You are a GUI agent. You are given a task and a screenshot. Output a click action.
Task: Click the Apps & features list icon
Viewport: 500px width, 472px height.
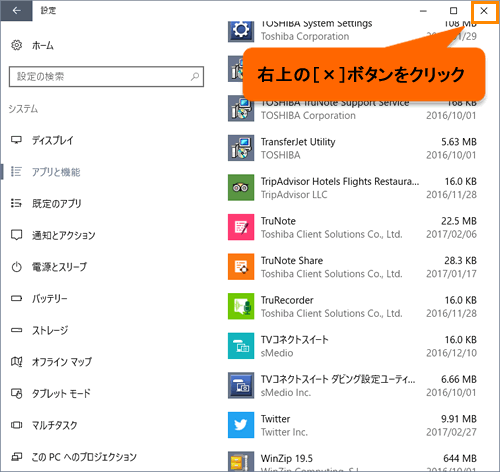16,172
